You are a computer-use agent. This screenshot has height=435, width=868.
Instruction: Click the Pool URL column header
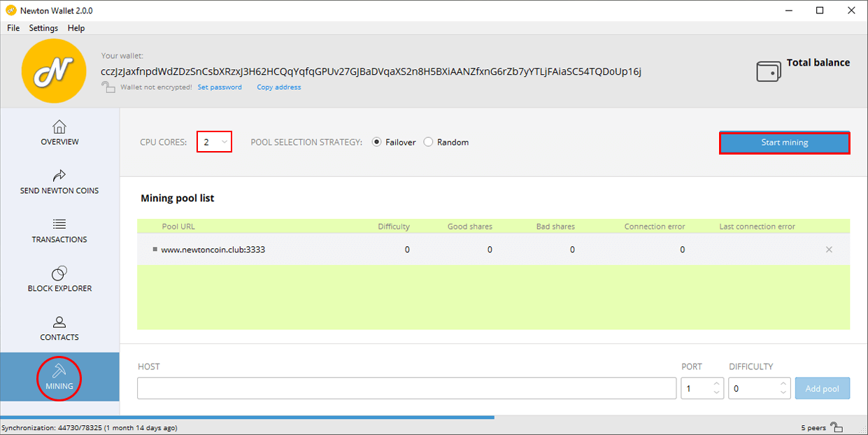point(178,227)
